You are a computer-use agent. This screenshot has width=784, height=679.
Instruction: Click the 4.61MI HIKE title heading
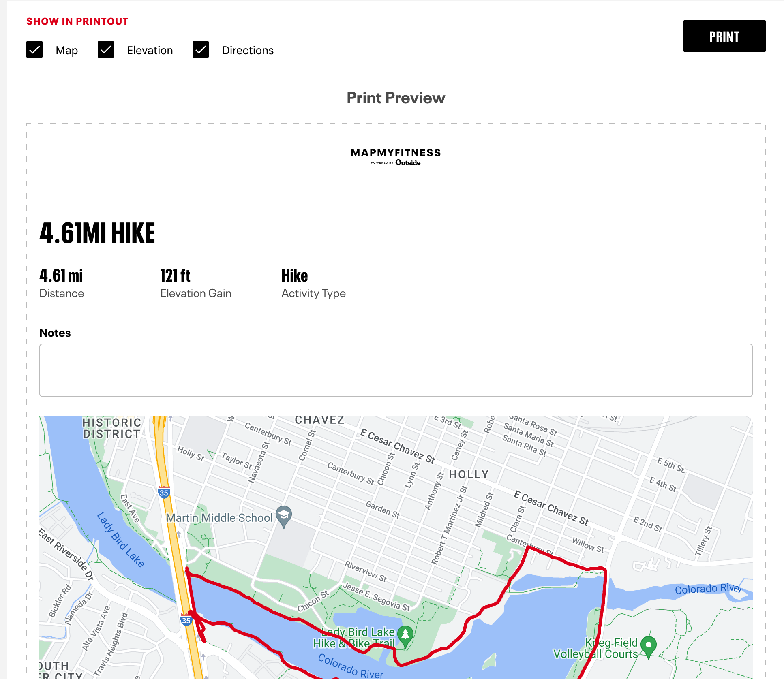[x=97, y=233]
